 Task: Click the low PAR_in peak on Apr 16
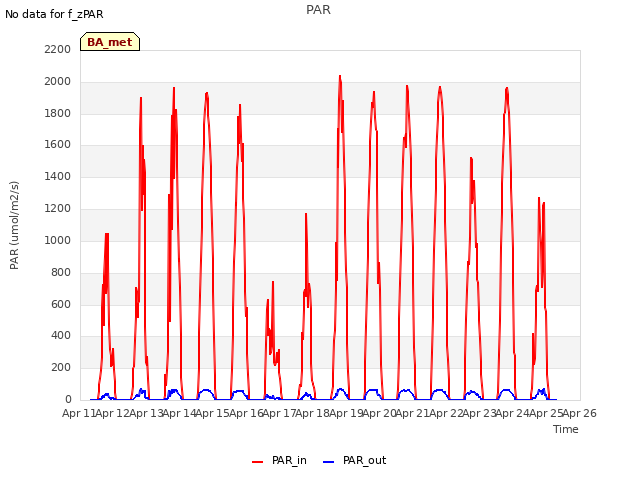273,282
